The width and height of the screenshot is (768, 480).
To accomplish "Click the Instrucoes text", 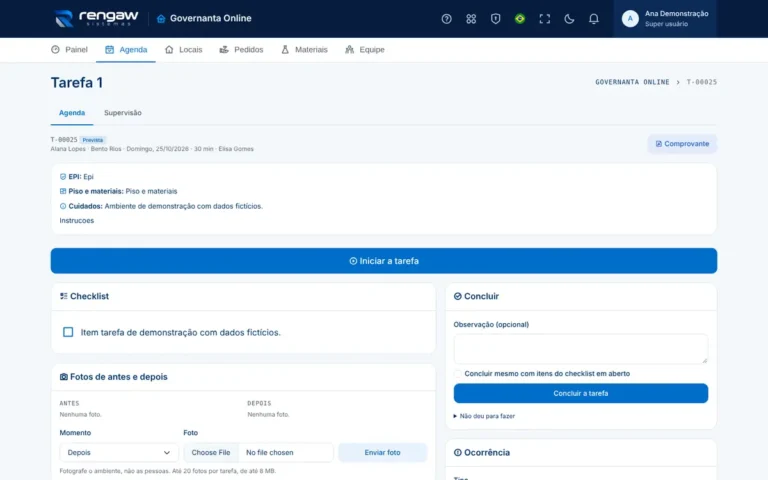I will pyautogui.click(x=77, y=221).
